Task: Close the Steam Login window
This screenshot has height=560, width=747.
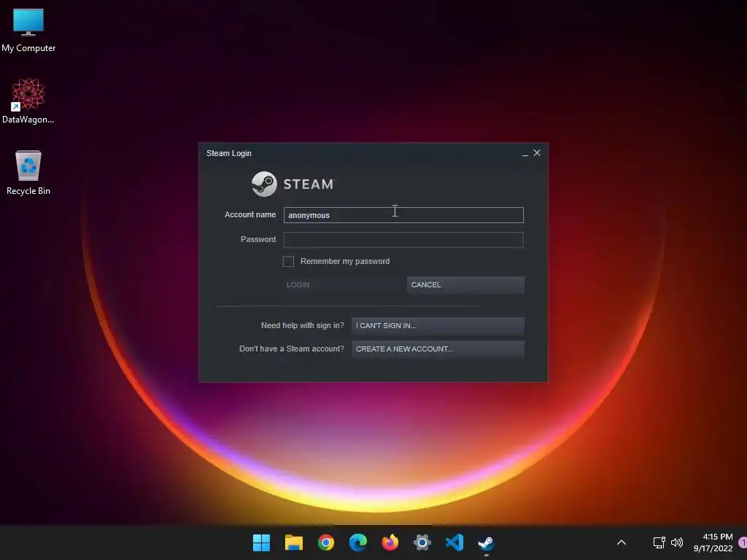Action: [x=537, y=153]
